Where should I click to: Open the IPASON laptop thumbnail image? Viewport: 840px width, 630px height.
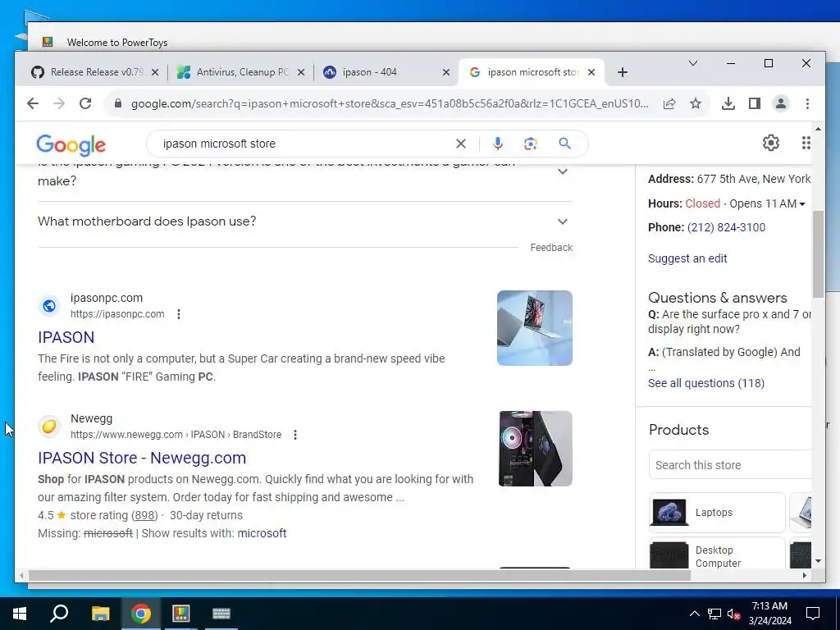click(535, 328)
